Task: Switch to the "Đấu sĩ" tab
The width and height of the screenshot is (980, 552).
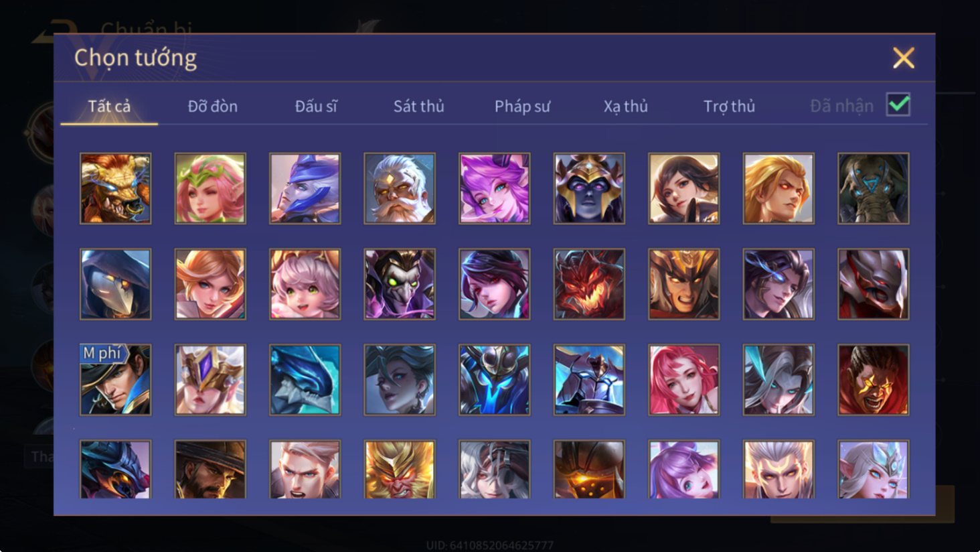Action: 316,106
